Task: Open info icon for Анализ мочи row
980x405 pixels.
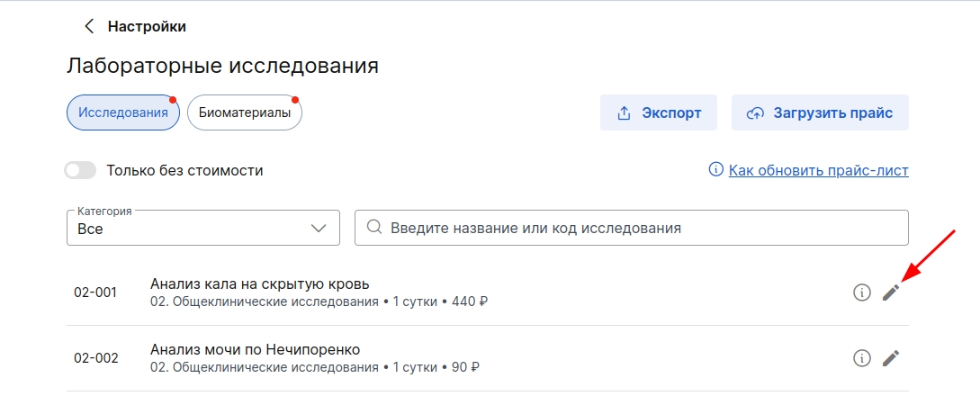Action: point(862,358)
